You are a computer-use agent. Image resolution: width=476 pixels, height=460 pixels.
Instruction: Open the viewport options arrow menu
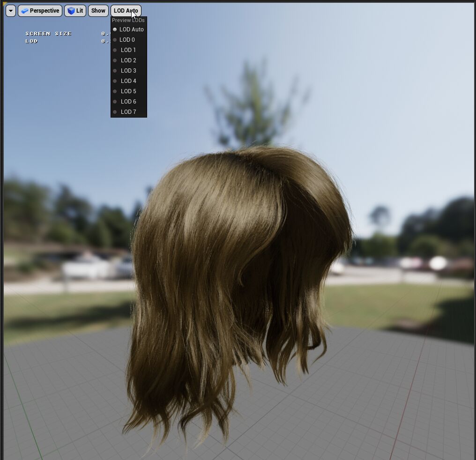(x=10, y=11)
